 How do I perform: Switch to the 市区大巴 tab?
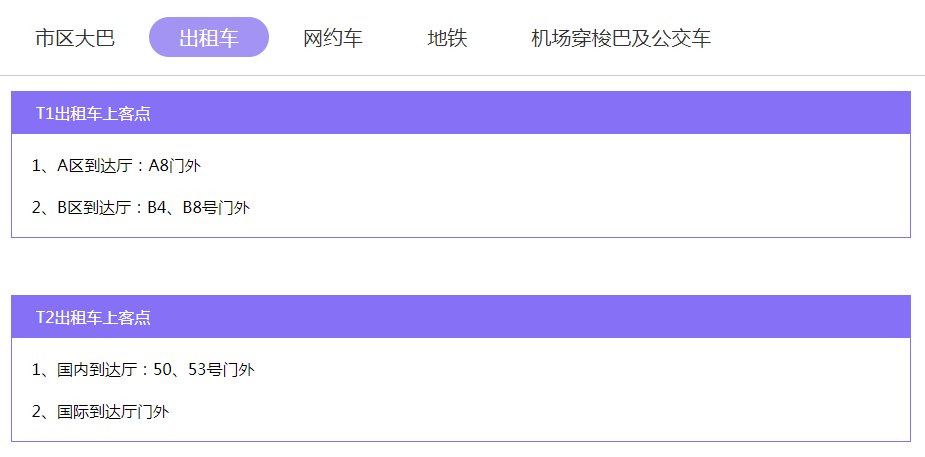tap(74, 38)
